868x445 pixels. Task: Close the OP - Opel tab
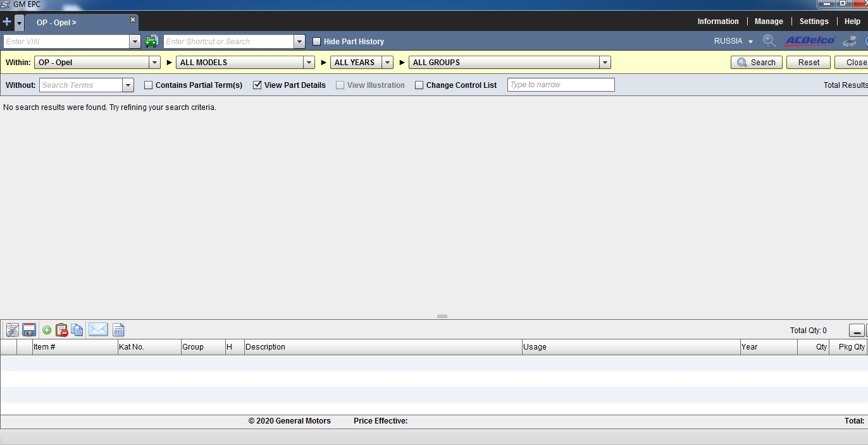[x=133, y=20]
